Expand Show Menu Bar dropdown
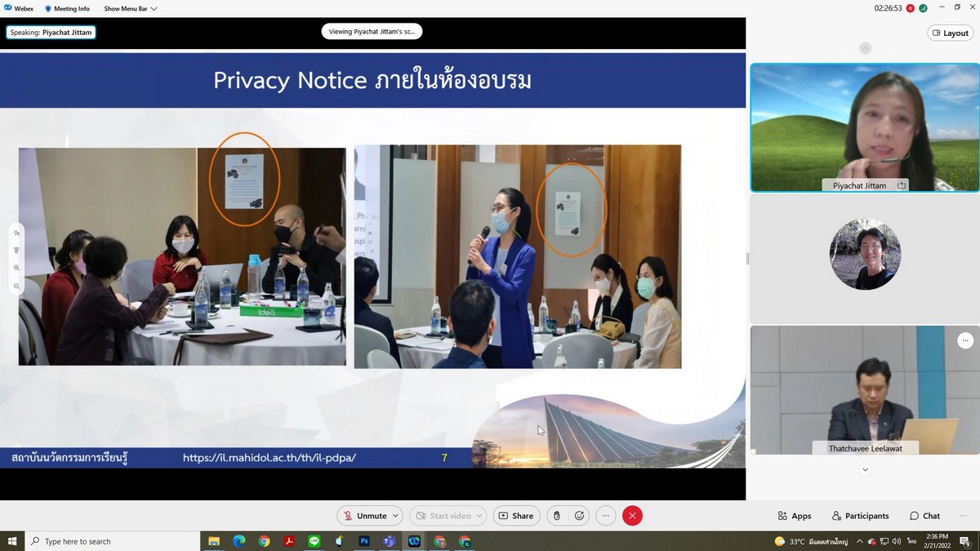980x551 pixels. click(x=130, y=9)
